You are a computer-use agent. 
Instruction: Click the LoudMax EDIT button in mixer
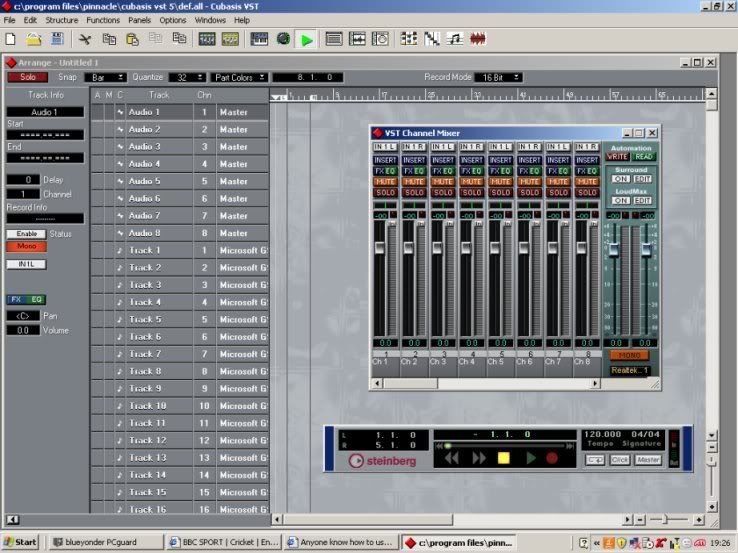pyautogui.click(x=642, y=200)
